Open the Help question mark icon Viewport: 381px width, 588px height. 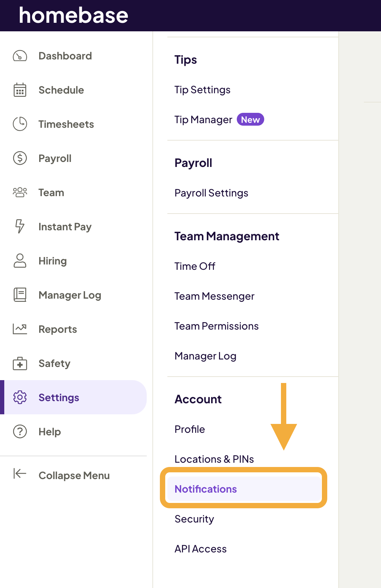(x=20, y=432)
